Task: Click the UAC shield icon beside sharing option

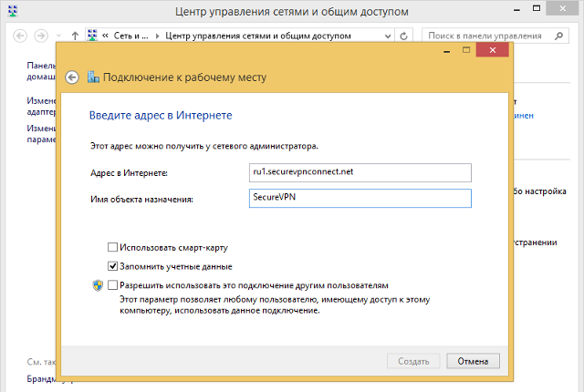Action: point(98,285)
